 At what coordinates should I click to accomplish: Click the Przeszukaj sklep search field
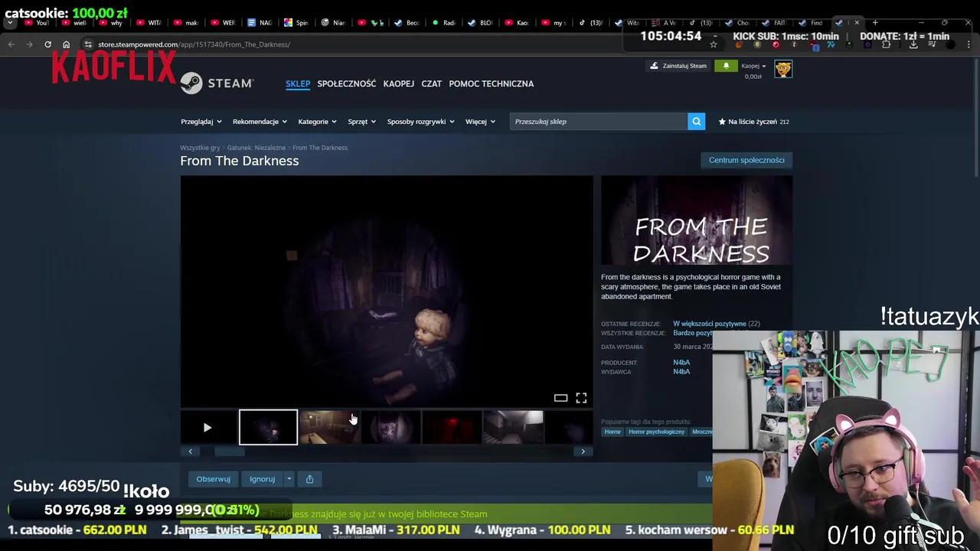tap(599, 122)
